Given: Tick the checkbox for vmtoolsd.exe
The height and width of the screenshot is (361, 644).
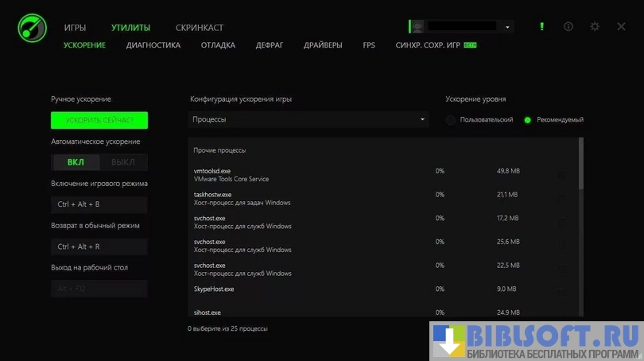Looking at the screenshot, I should pos(561,175).
